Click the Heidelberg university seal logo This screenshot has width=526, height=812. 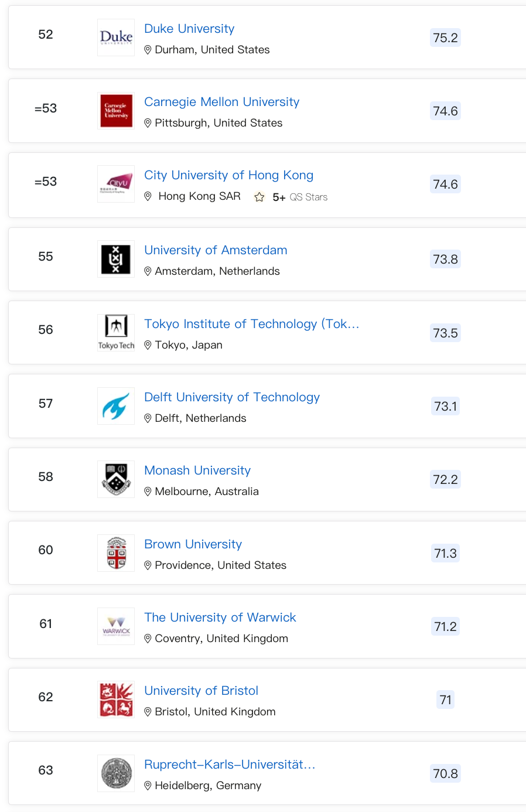click(116, 773)
